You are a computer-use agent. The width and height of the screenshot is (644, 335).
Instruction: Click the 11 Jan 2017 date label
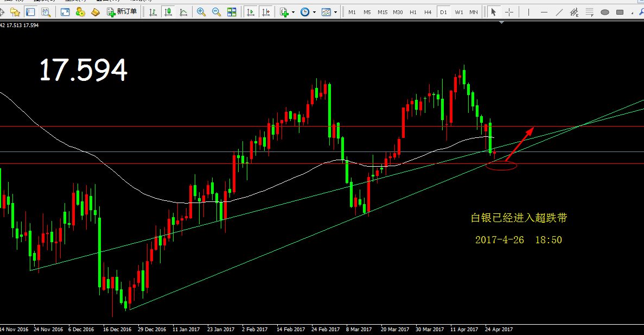186,329
